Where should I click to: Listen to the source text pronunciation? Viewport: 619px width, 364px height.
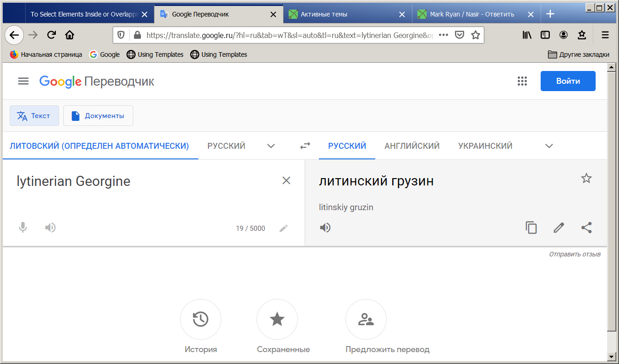click(x=50, y=228)
